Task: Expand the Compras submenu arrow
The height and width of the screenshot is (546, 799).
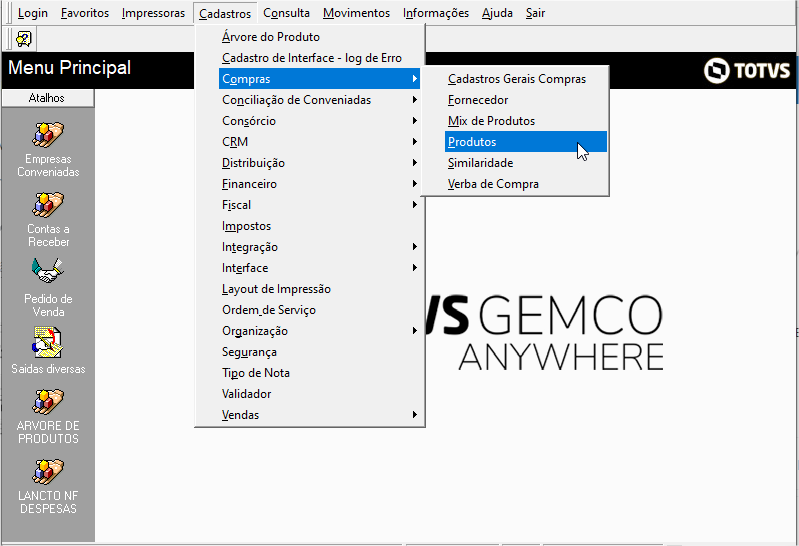Action: (x=415, y=79)
